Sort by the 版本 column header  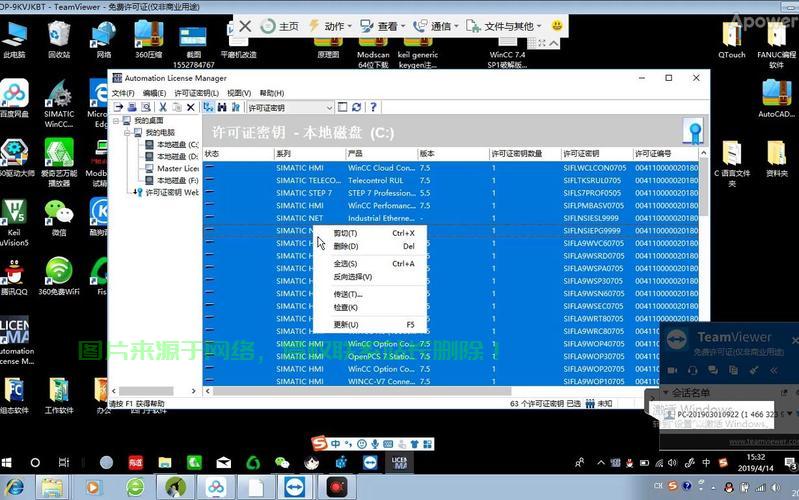(453, 153)
